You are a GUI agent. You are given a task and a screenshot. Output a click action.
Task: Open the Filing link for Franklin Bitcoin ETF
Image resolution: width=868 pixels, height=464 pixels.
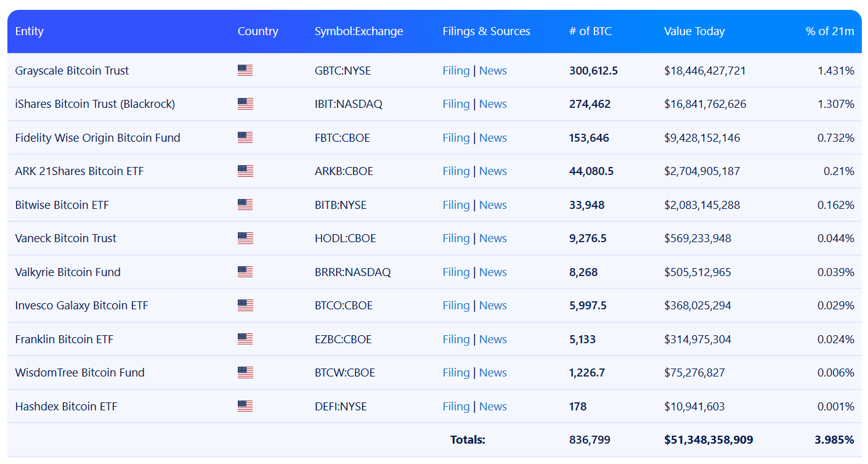pos(456,340)
